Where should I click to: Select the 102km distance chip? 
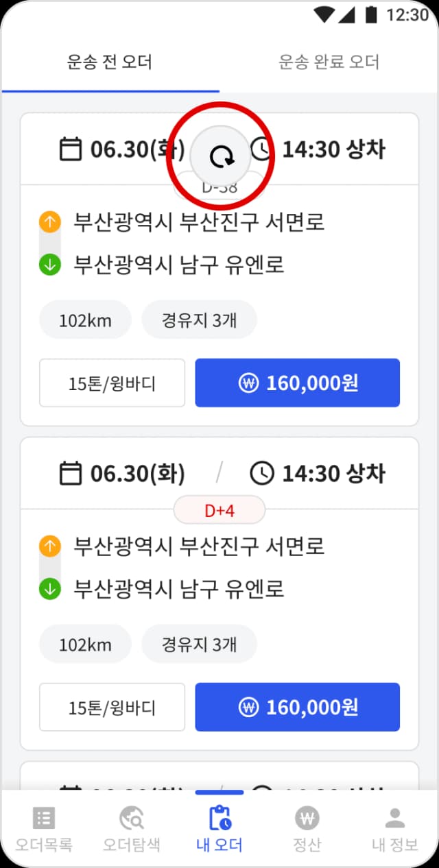click(84, 320)
